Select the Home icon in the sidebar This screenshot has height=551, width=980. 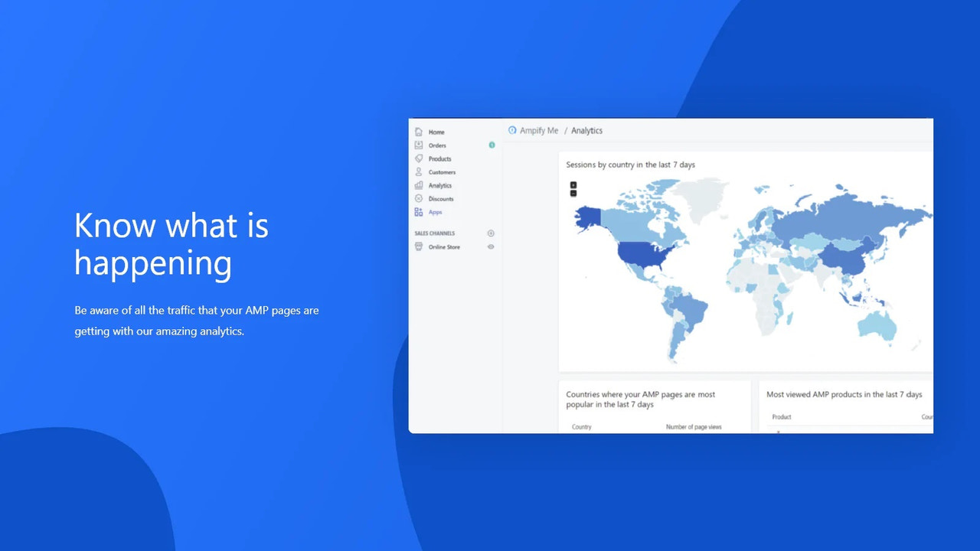pyautogui.click(x=419, y=132)
